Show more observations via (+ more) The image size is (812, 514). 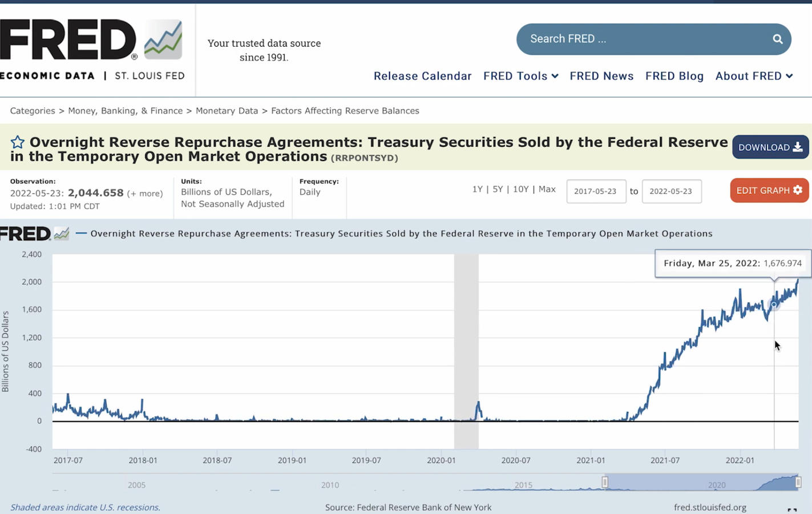coord(145,194)
